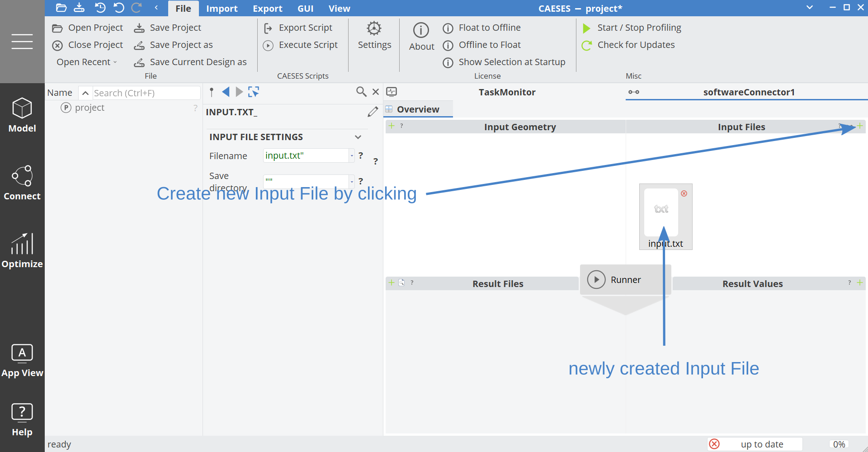The height and width of the screenshot is (452, 868).
Task: Open the About license info
Action: tap(421, 37)
